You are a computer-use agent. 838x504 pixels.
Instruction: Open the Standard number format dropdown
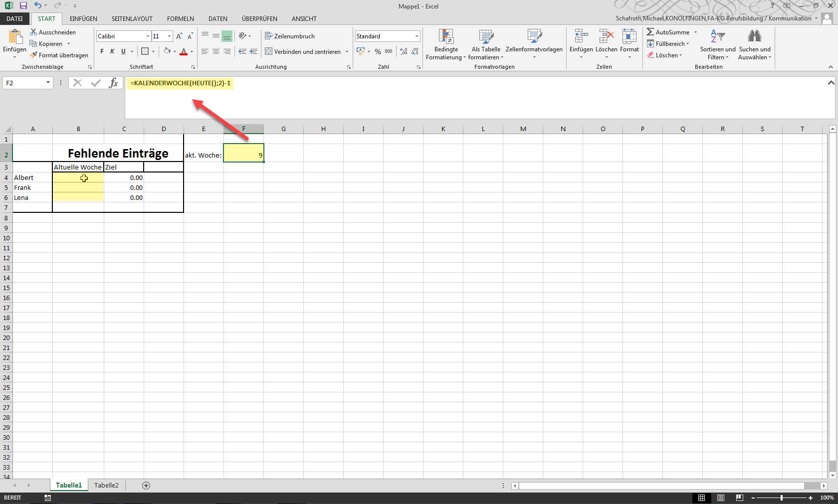pyautogui.click(x=416, y=36)
